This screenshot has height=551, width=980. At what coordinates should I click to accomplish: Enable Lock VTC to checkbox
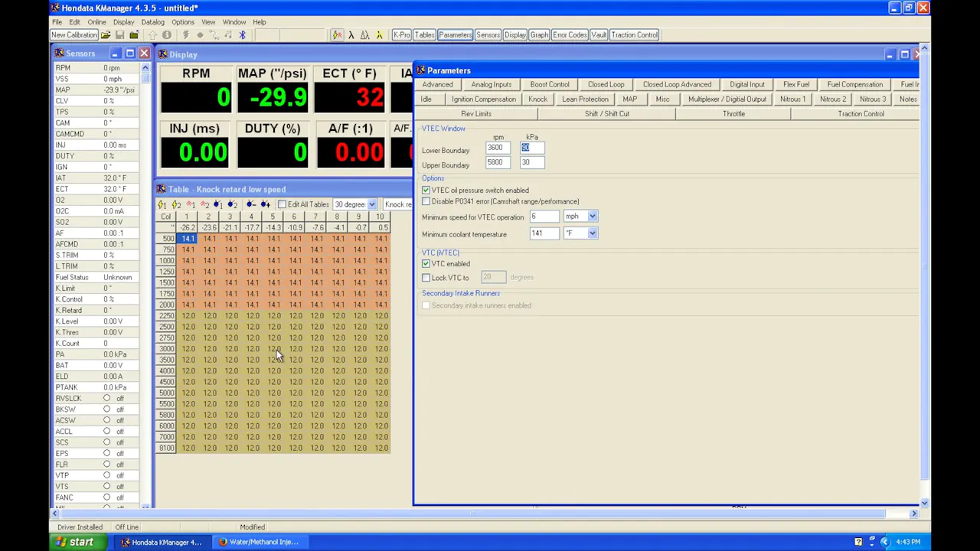pyautogui.click(x=426, y=278)
